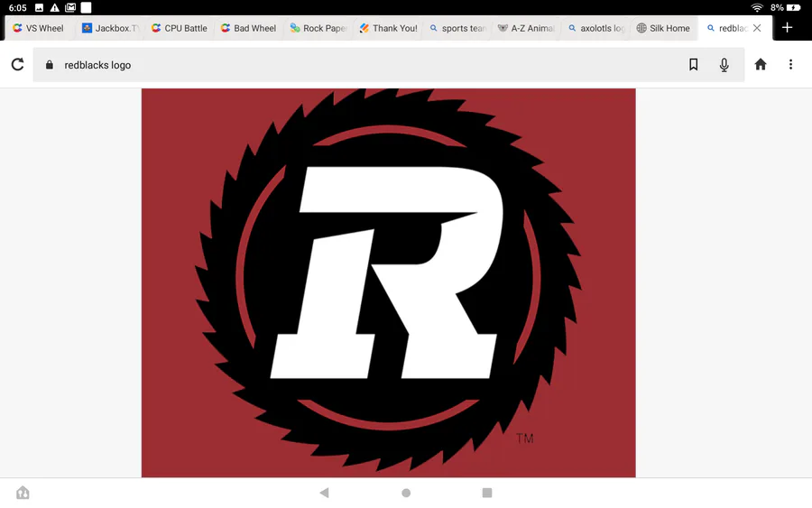The image size is (812, 508).
Task: Start voice search with the microphone icon
Action: pos(724,65)
